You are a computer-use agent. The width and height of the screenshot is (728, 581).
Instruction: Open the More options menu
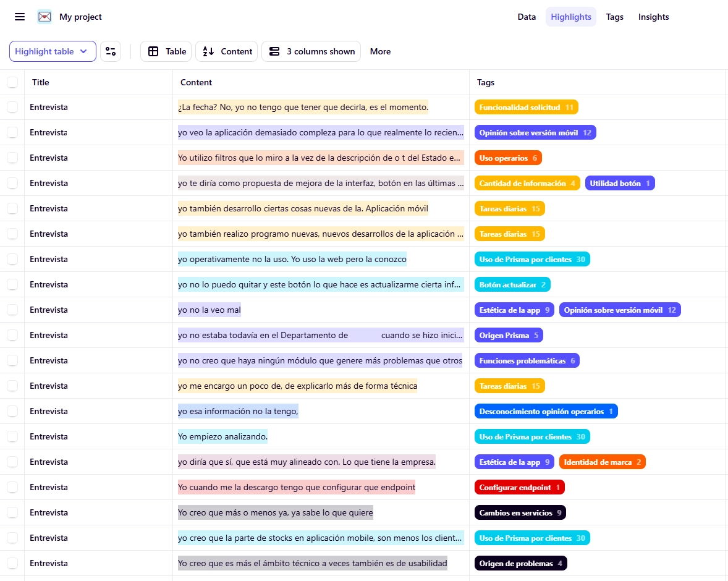coord(380,51)
